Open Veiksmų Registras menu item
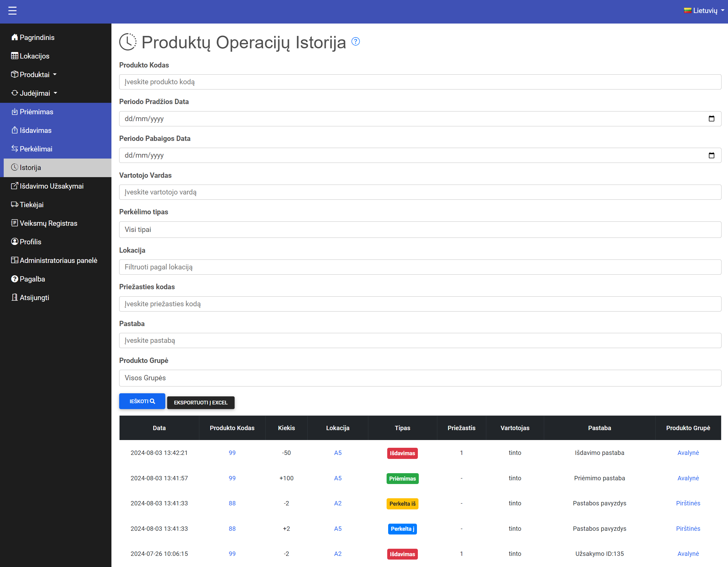The height and width of the screenshot is (567, 728). 48,223
